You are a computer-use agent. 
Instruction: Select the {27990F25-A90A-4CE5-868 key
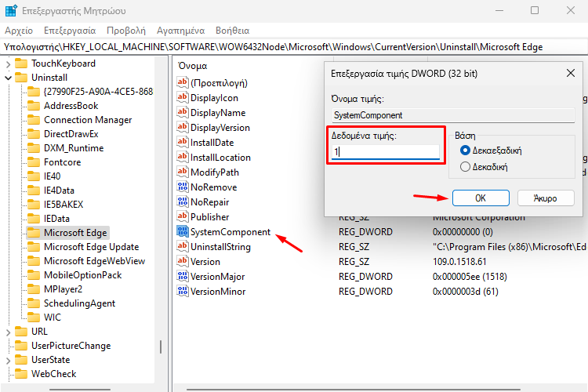pos(98,92)
